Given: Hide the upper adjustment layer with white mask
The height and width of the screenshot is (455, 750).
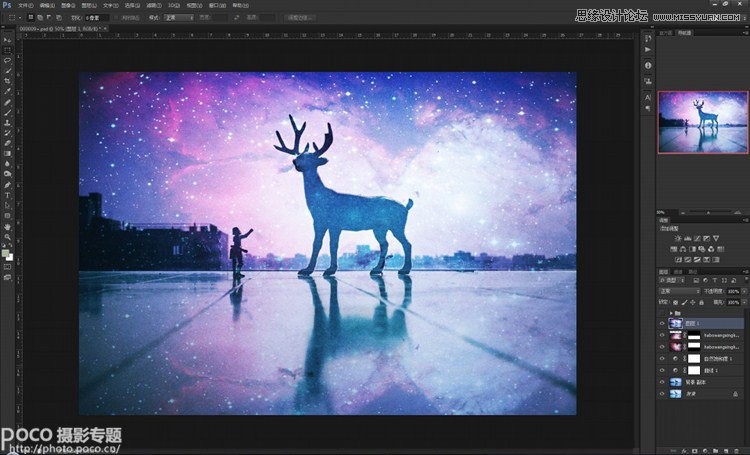Looking at the screenshot, I should (x=662, y=358).
